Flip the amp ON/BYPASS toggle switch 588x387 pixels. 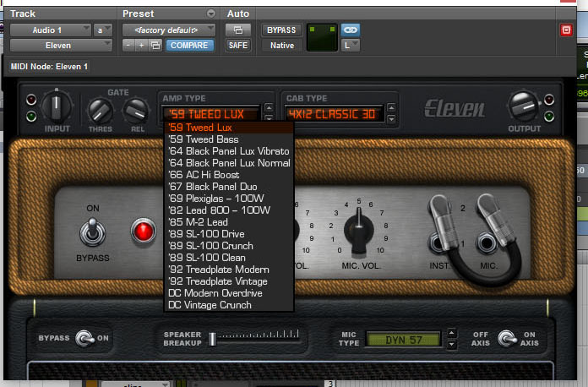click(x=92, y=232)
